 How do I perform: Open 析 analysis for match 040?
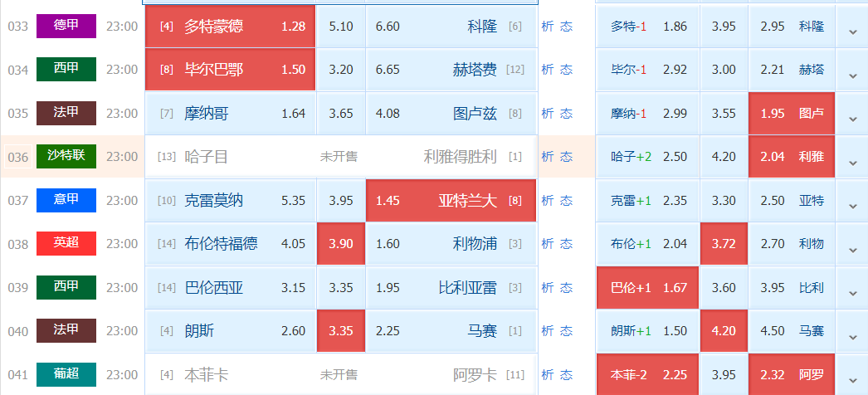coord(548,331)
